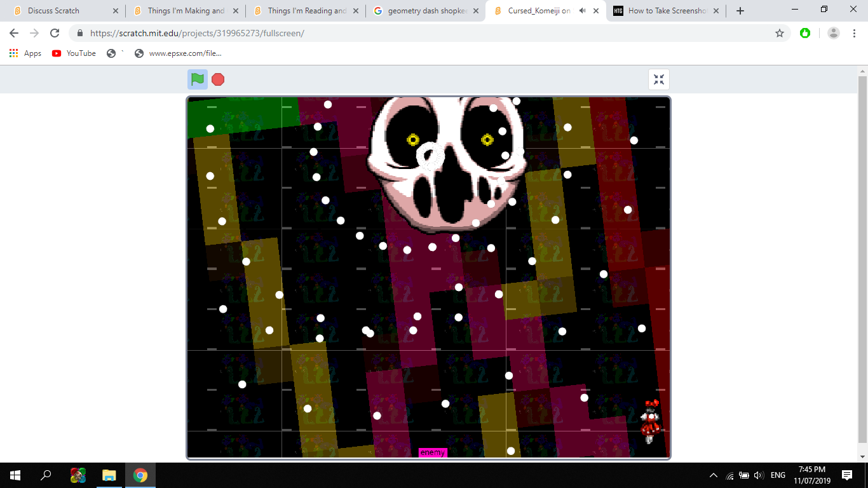The width and height of the screenshot is (868, 488).
Task: Go back to the previous page
Action: 14,33
